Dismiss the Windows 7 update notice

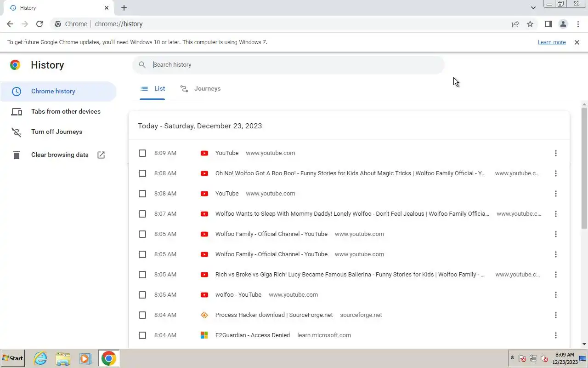tap(577, 42)
